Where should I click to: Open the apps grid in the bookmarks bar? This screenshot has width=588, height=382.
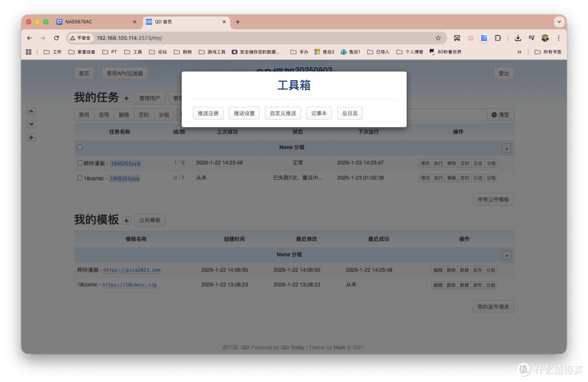[28, 52]
